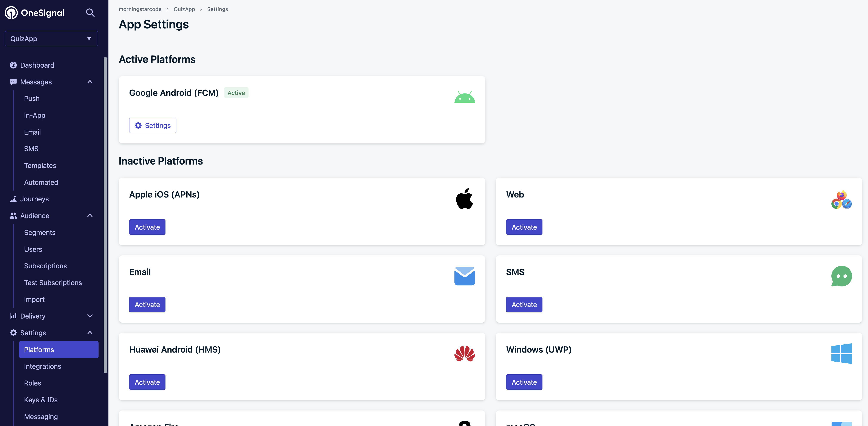Click the OneSignal logo icon
The image size is (868, 426).
pos(11,13)
